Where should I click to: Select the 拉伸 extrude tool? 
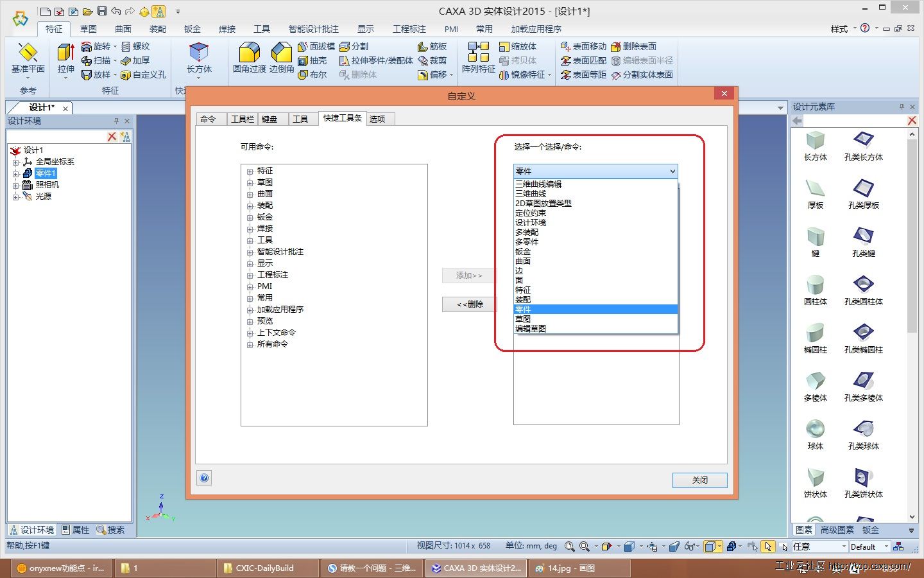65,59
